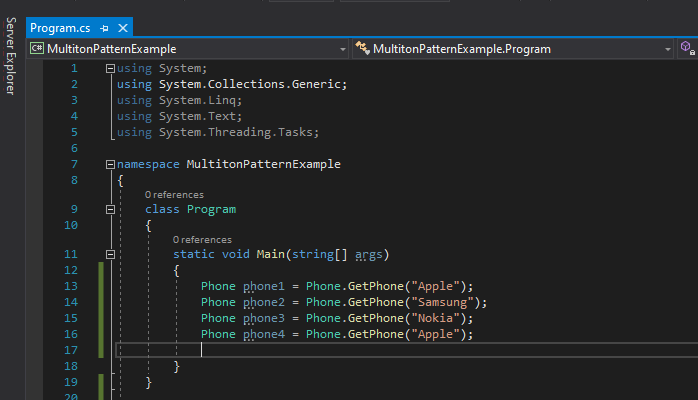698x400 pixels.
Task: Collapse the Main method block
Action: click(x=110, y=255)
